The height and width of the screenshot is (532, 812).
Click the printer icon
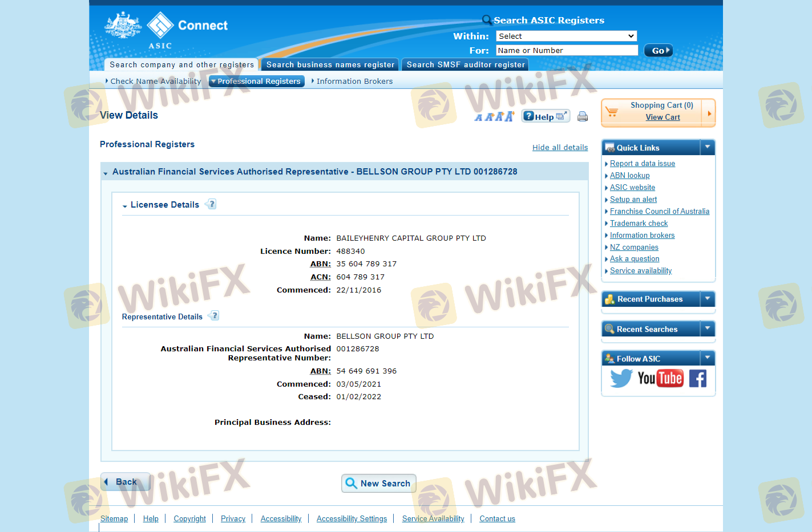tap(582, 116)
